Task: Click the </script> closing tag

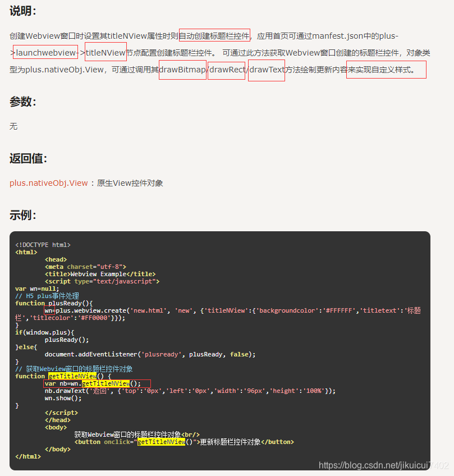Action: coord(61,413)
